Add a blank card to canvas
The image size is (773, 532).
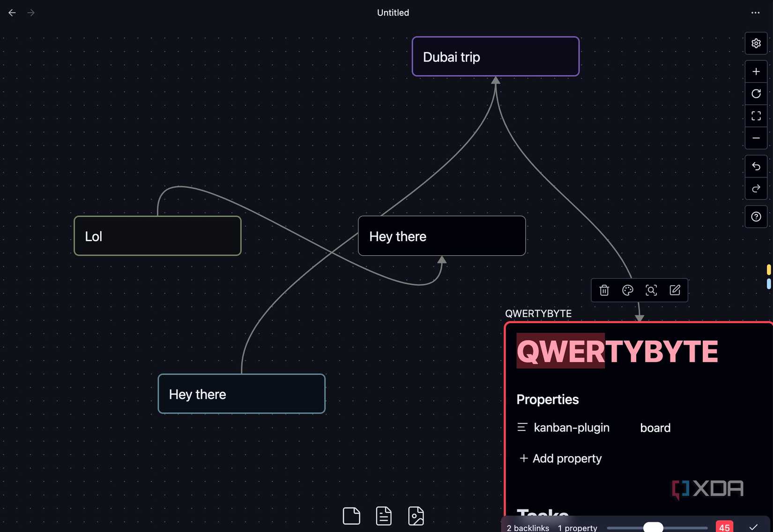351,516
